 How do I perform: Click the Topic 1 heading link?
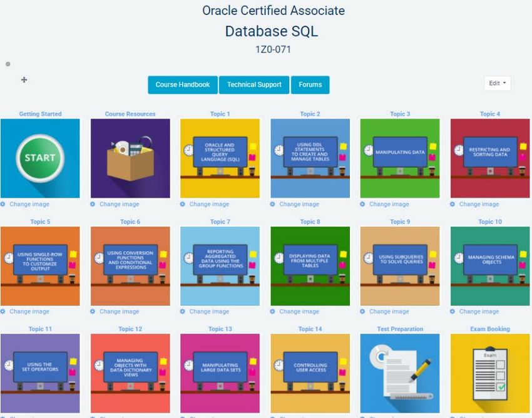220,114
